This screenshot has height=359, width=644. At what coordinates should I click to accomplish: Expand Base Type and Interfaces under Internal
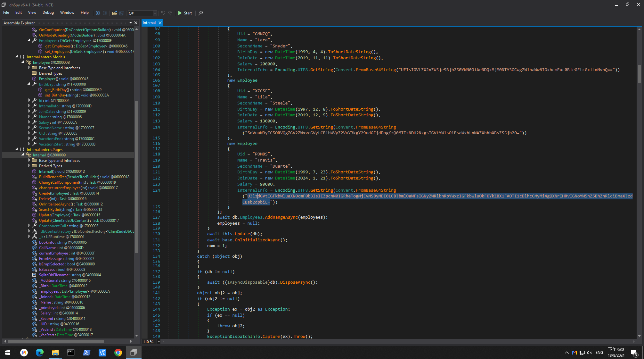pyautogui.click(x=29, y=160)
